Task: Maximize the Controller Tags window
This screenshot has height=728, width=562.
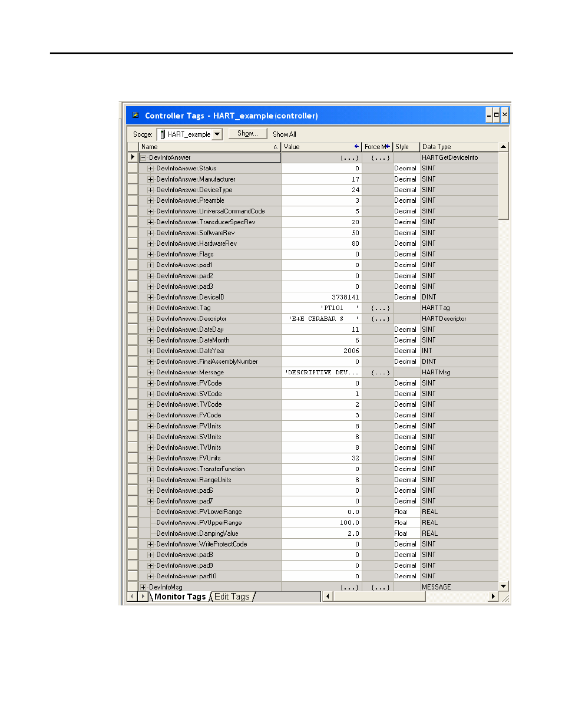Action: pyautogui.click(x=497, y=115)
